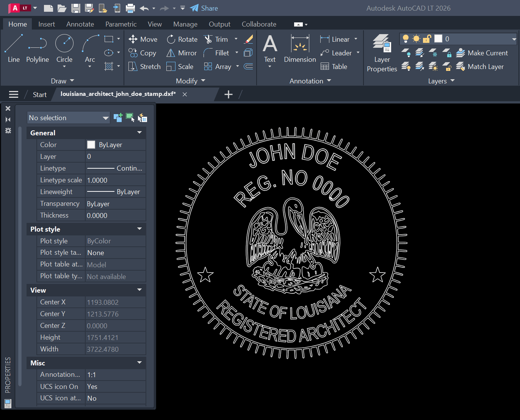Click the Make Current layer button
The width and height of the screenshot is (520, 420).
click(482, 53)
